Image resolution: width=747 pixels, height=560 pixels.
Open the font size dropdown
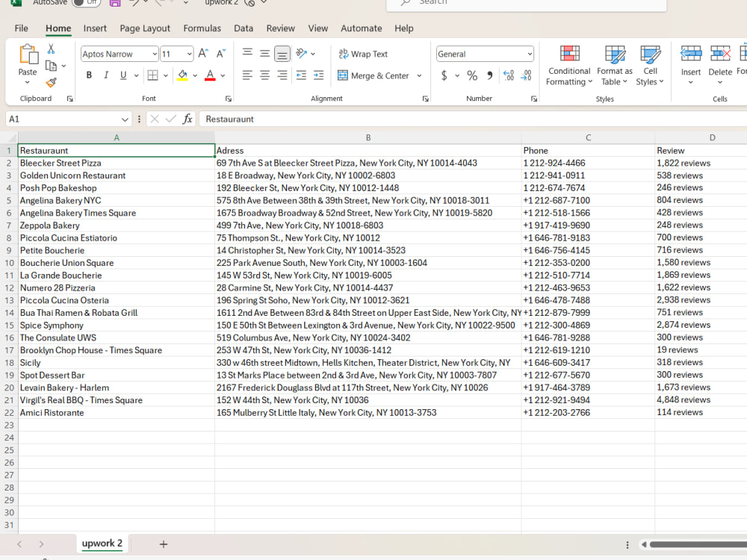pos(189,54)
